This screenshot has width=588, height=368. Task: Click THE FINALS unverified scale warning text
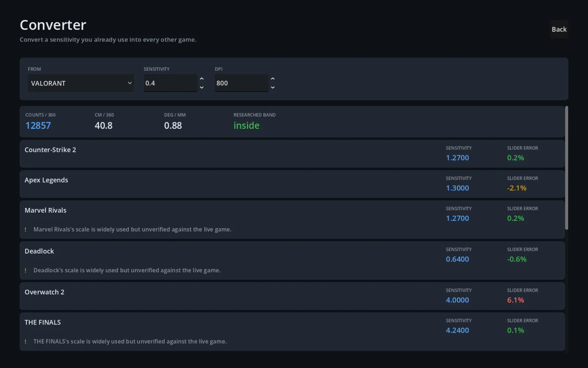pos(130,342)
